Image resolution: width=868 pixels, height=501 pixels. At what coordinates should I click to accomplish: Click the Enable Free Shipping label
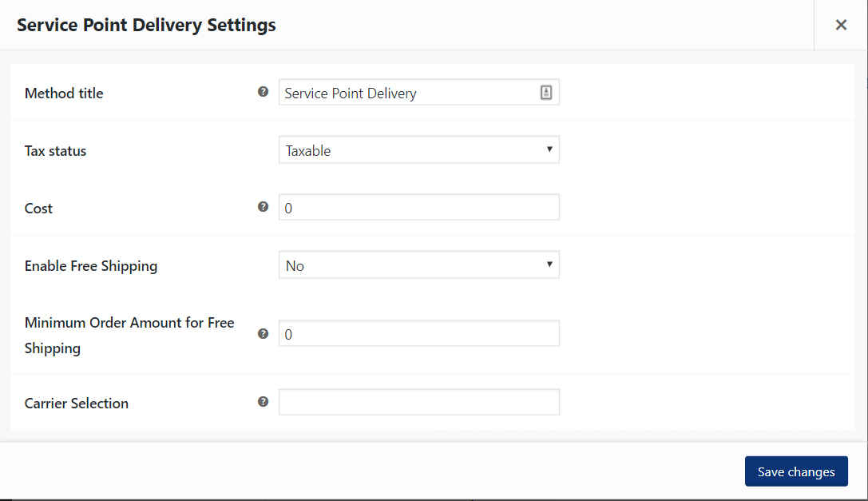[91, 266]
